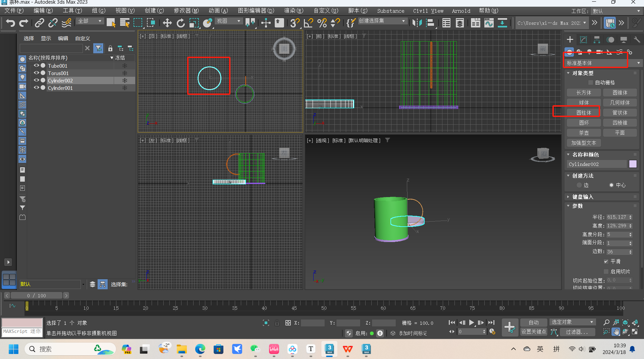Click the Cylinder002 object color swatch

tap(633, 164)
